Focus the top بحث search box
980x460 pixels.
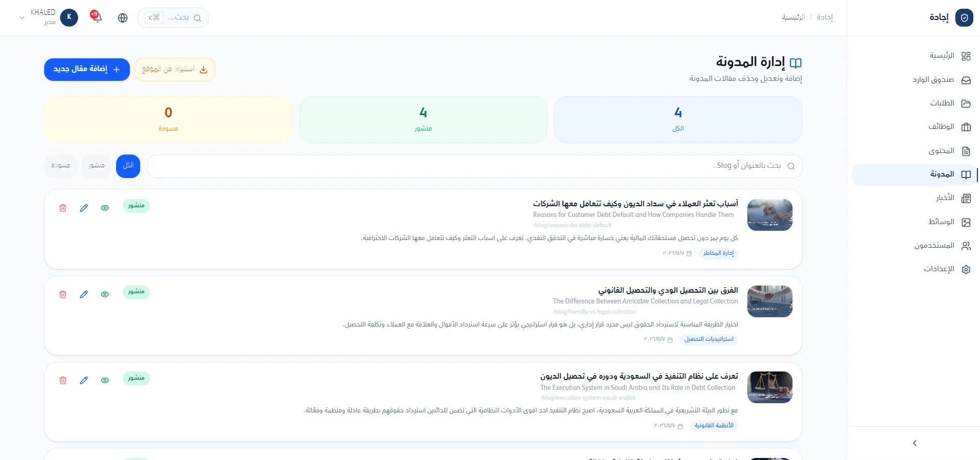point(173,18)
